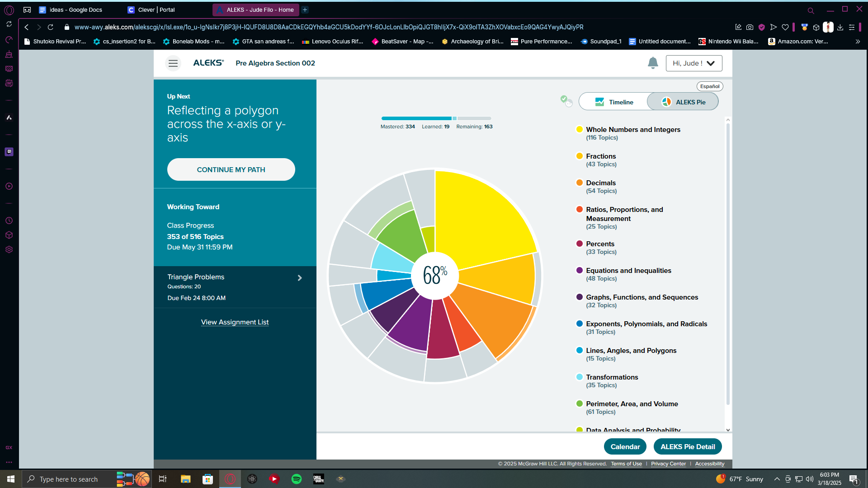Open the notifications bell in ALEKS header
Image resolution: width=868 pixels, height=488 pixels.
coord(653,63)
